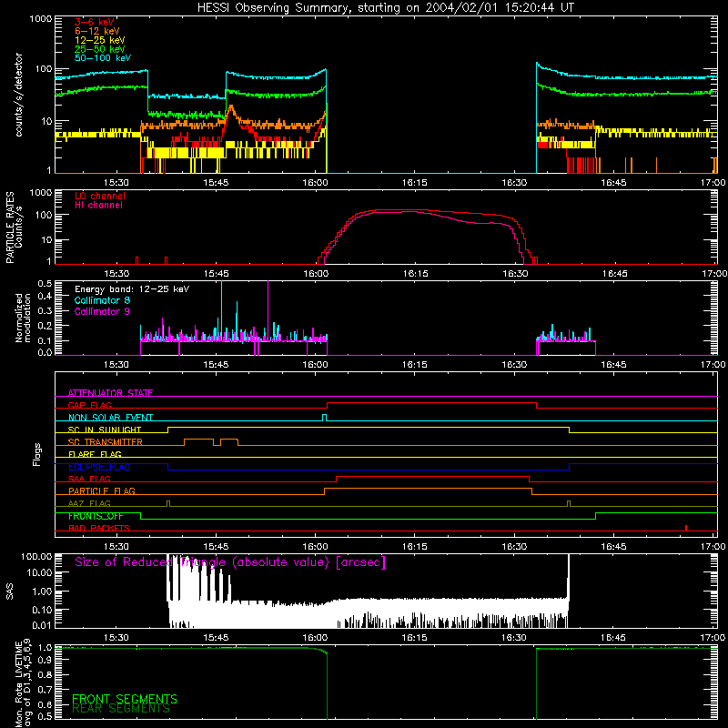Screen dimensions: 728x728
Task: Click the red bad-packets marker near 16:55
Action: click(x=686, y=528)
